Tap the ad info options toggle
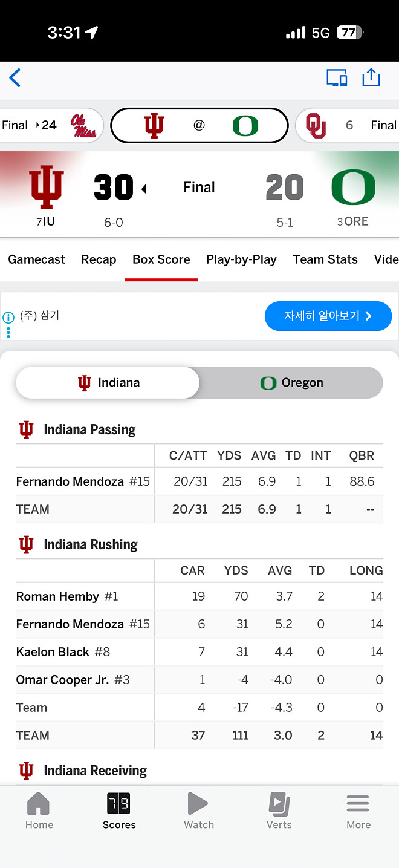Screen dimensions: 399x868 (8, 332)
